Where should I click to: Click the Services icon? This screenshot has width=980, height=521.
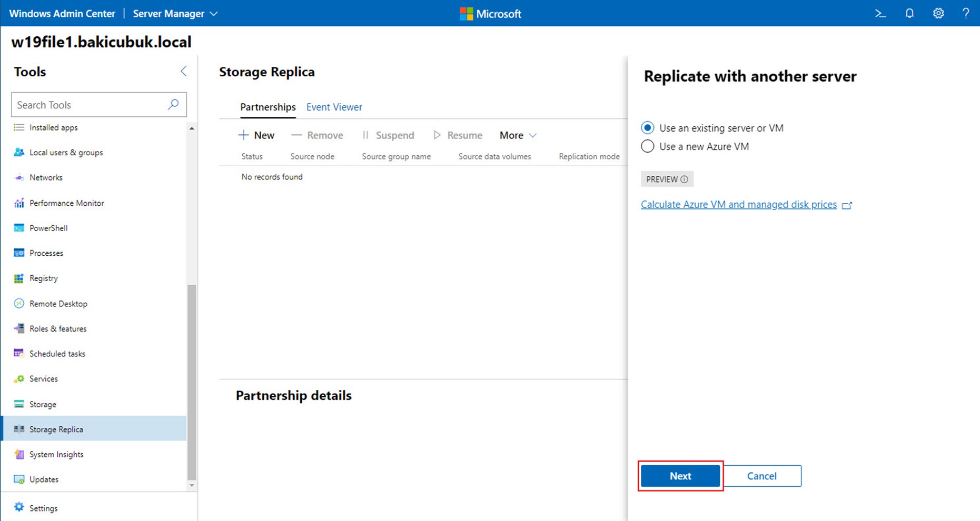pyautogui.click(x=19, y=379)
